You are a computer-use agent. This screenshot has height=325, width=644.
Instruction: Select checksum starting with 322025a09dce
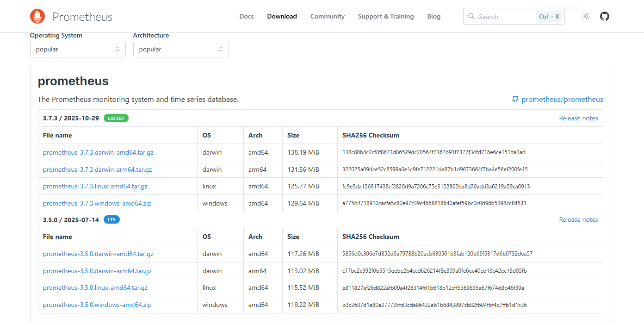[x=435, y=169]
